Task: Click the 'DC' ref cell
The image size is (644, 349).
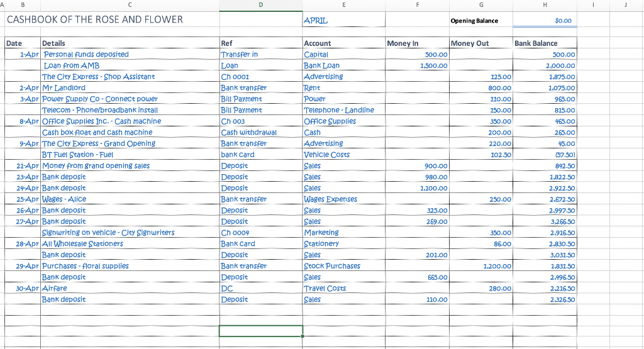Action: (x=261, y=288)
